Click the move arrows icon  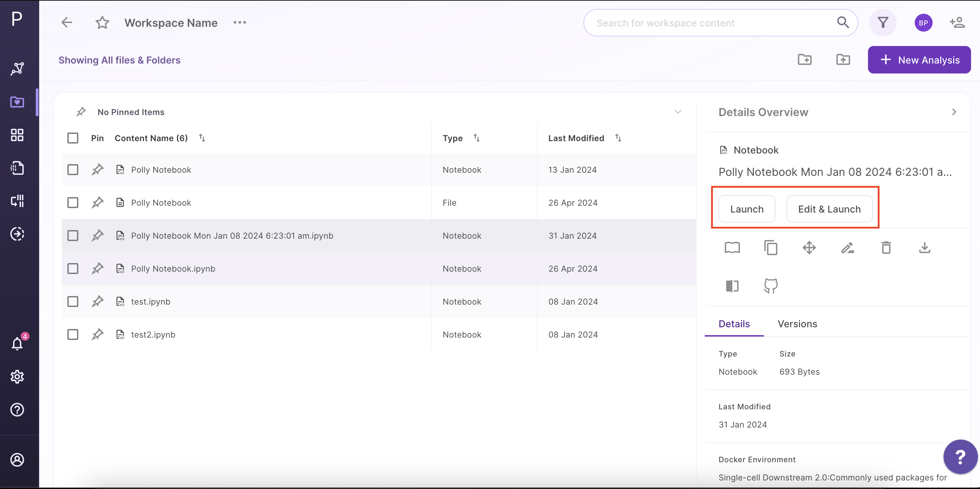coord(809,248)
